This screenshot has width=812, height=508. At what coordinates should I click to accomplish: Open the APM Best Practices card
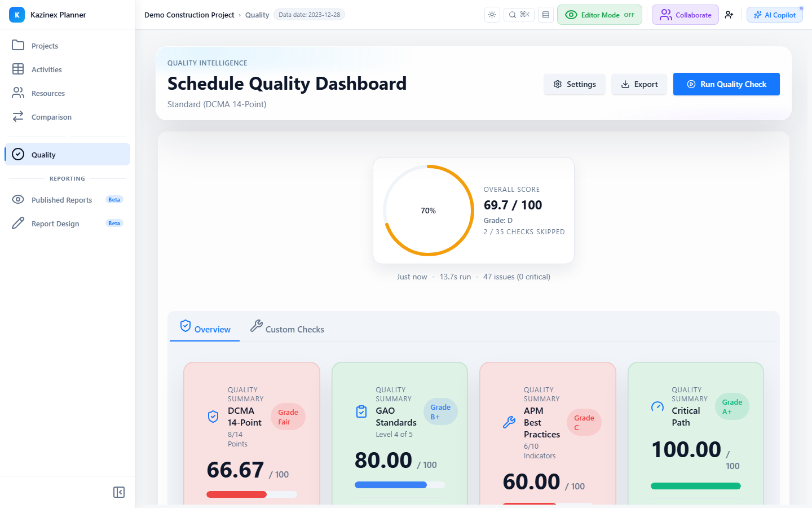[x=548, y=433]
